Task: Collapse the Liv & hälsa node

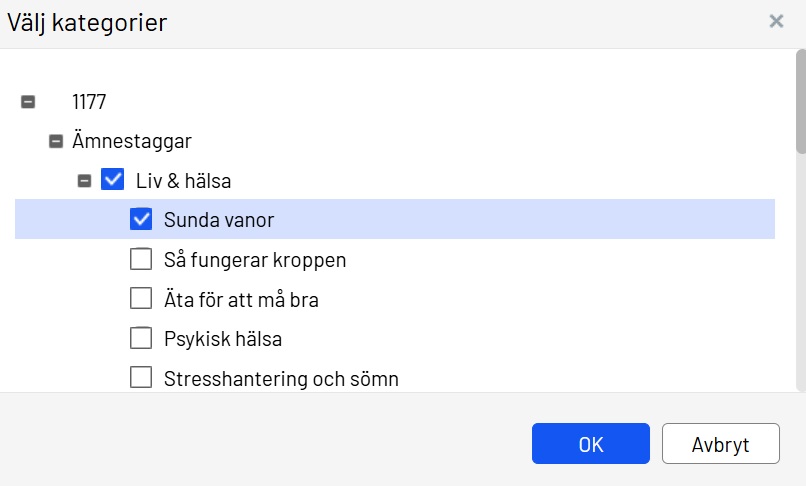Action: click(x=85, y=181)
